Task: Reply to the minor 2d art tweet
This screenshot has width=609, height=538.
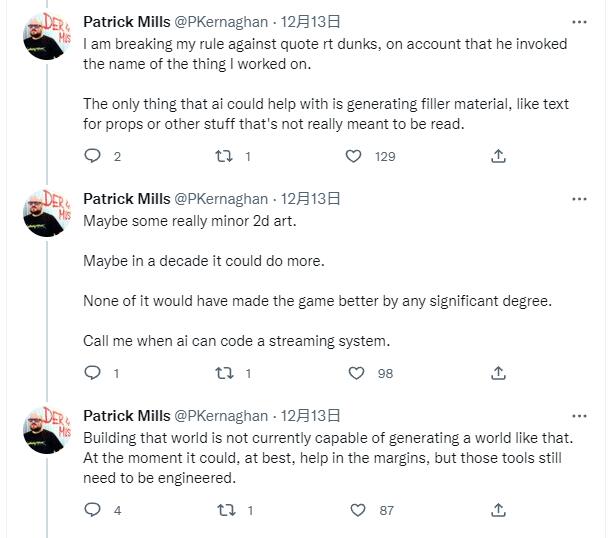Action: tap(92, 373)
